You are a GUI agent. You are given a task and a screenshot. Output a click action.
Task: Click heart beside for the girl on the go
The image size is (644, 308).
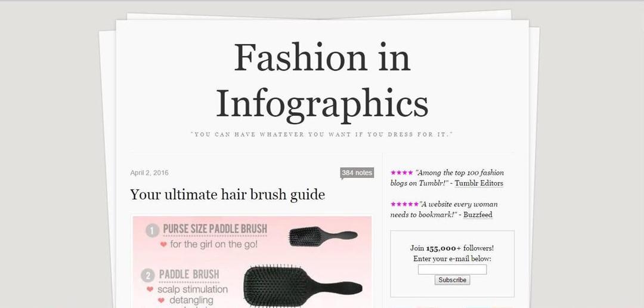click(163, 245)
